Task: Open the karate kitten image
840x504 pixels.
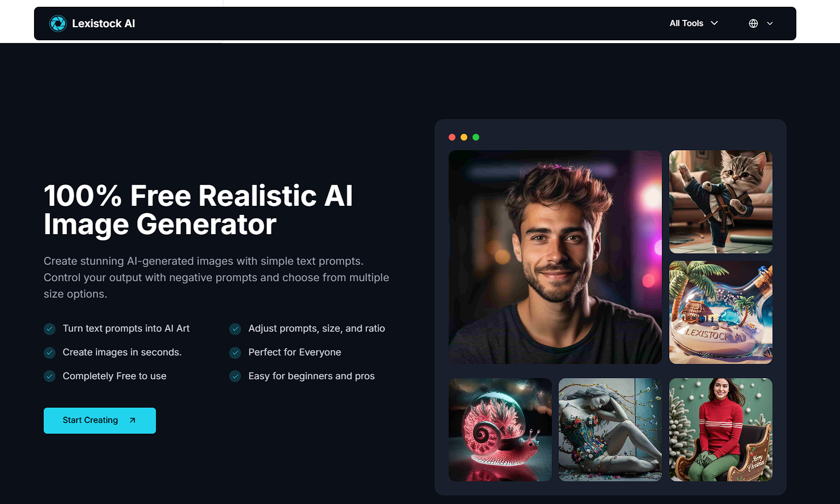Action: click(x=721, y=202)
